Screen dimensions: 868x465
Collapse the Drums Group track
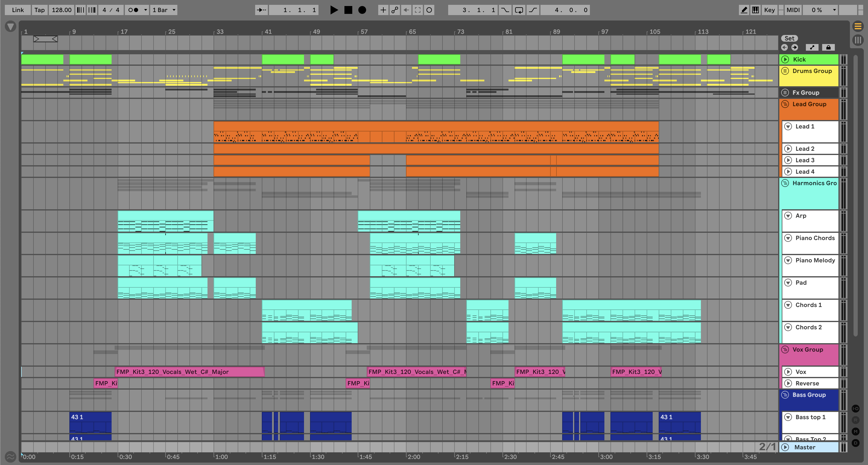(x=785, y=71)
